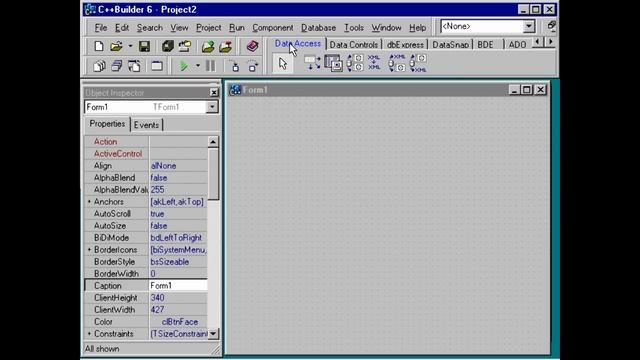640x360 pixels.
Task: Open the Project menu
Action: tap(209, 28)
